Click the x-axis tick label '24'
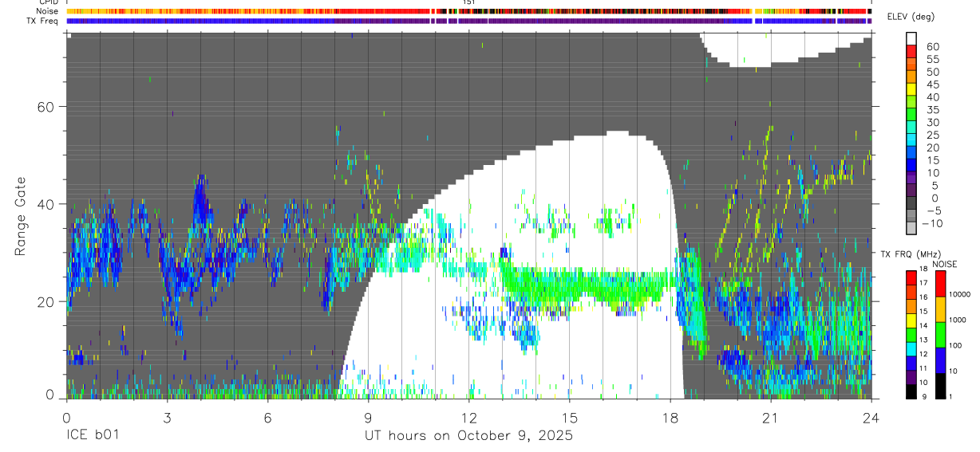 (x=871, y=417)
